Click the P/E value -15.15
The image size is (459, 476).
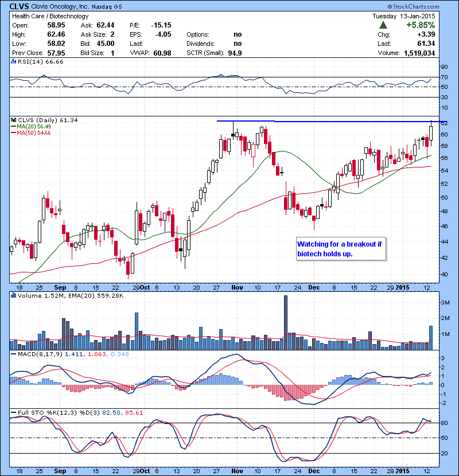pyautogui.click(x=161, y=25)
